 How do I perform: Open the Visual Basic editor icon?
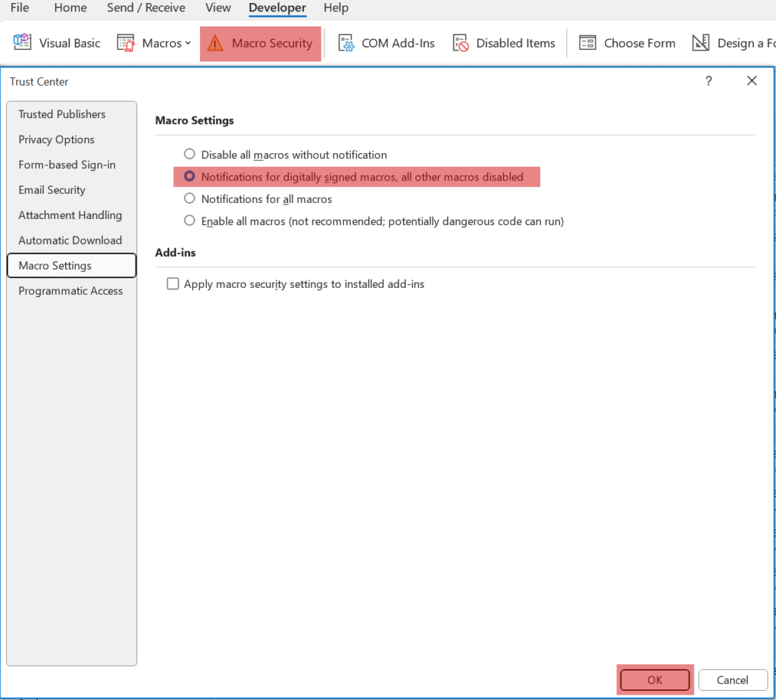pyautogui.click(x=23, y=43)
